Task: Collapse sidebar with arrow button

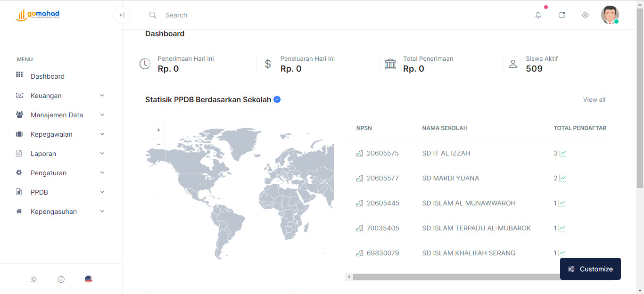Action: tap(122, 15)
